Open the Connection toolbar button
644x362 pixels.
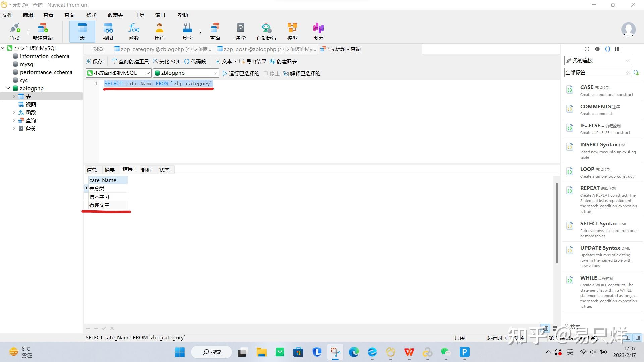tap(15, 32)
